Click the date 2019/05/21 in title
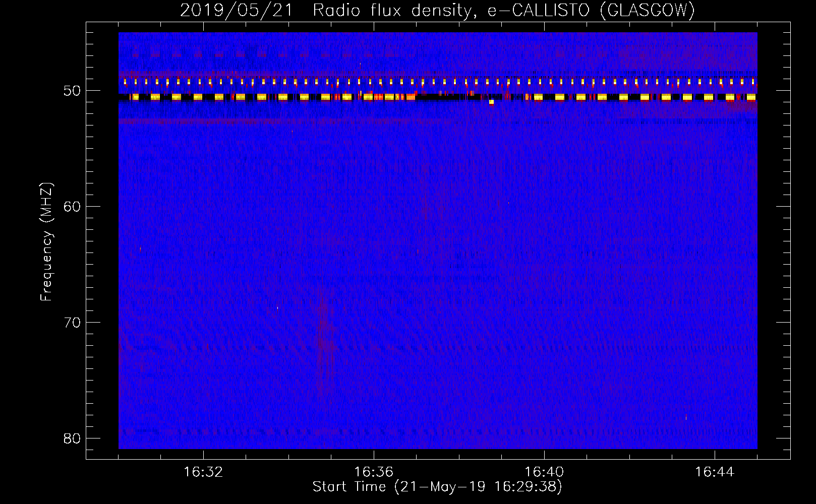The width and height of the screenshot is (816, 504). tap(236, 10)
